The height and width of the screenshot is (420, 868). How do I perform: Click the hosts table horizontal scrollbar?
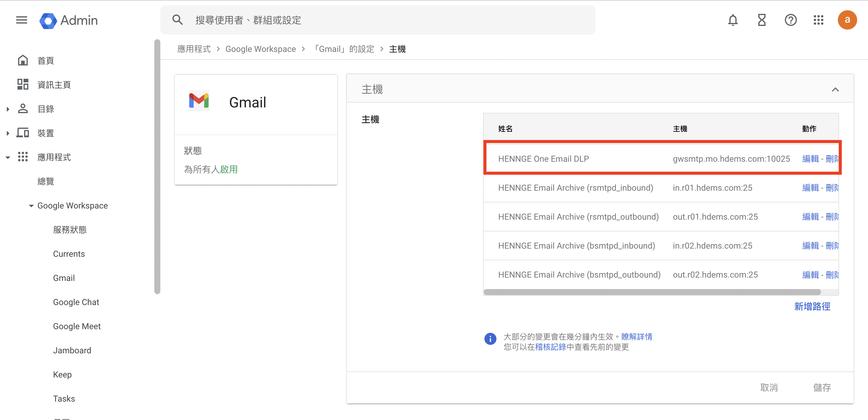[x=652, y=292]
